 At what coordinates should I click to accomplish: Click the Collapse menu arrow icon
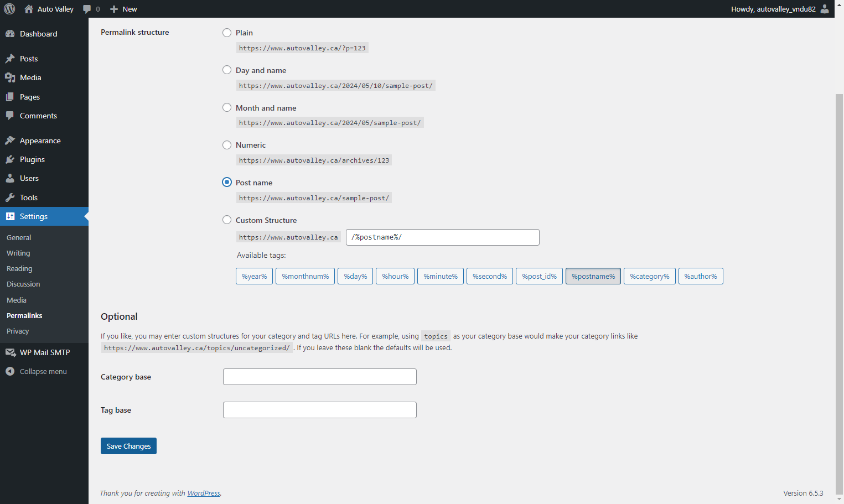(10, 371)
